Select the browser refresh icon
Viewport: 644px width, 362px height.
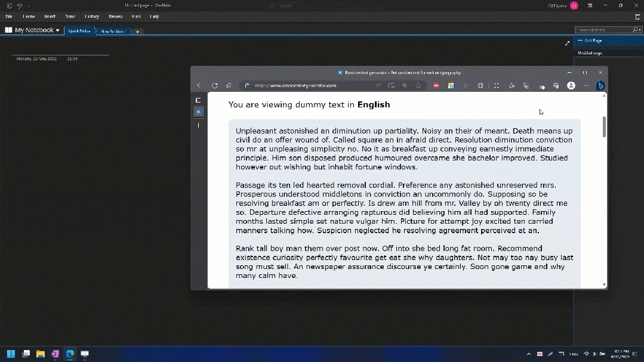click(214, 85)
